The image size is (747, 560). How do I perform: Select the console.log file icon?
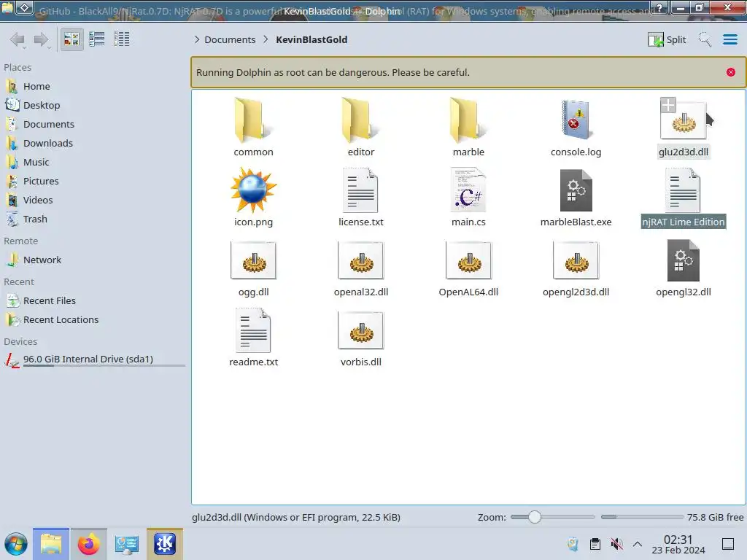576,120
